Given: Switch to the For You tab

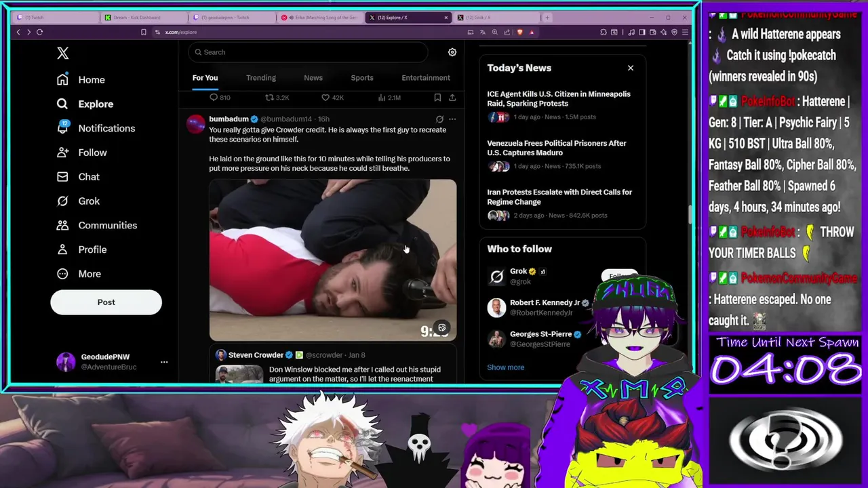Looking at the screenshot, I should 205,78.
